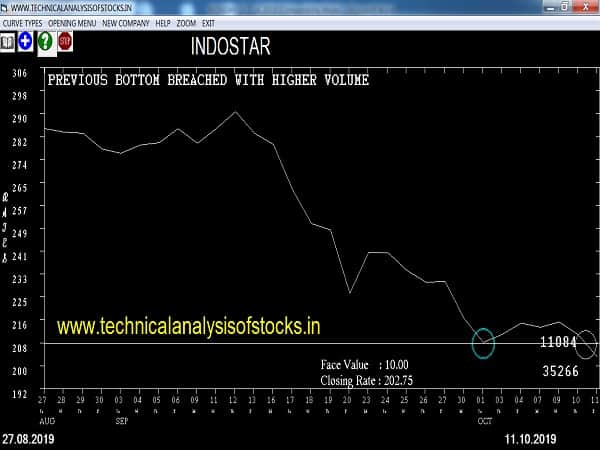
Task: Click the teal circle marking previous bottom
Action: [483, 342]
